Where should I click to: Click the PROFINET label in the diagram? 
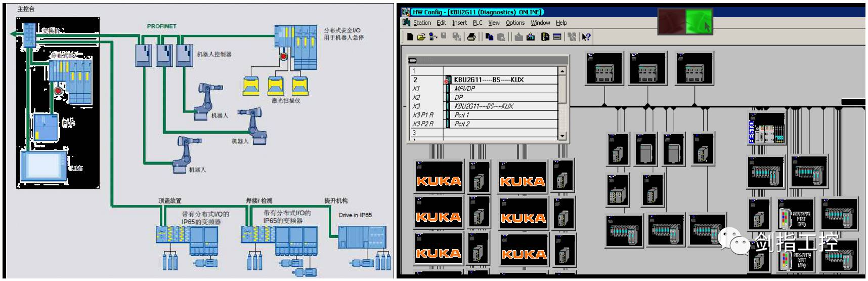[x=162, y=26]
